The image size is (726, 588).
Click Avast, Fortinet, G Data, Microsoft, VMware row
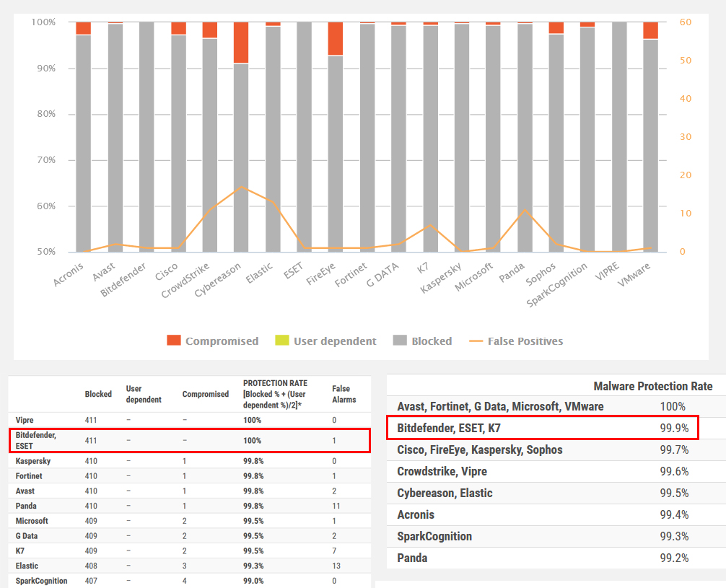click(x=556, y=406)
